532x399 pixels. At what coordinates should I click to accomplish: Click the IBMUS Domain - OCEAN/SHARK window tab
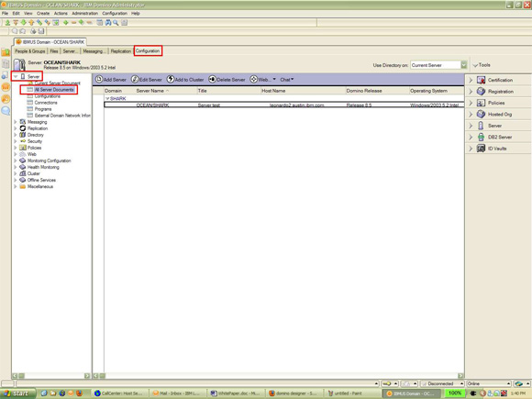(50, 41)
